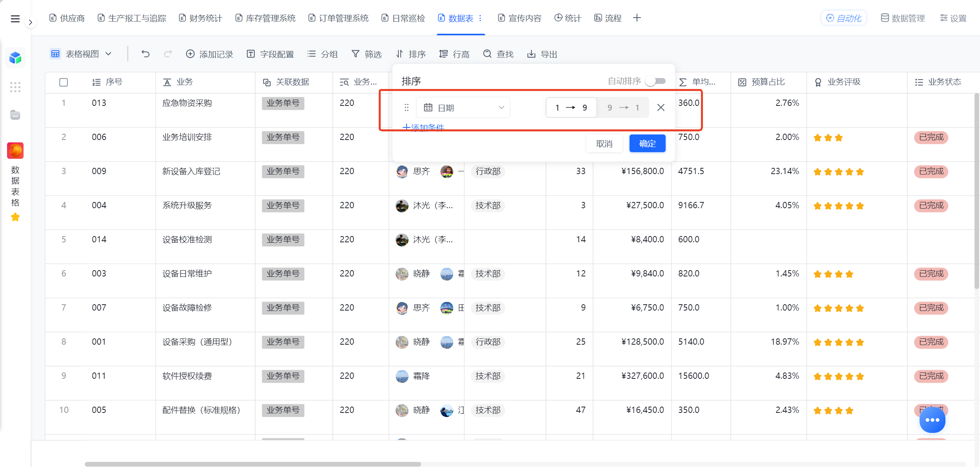Click the orange swirl app icon
This screenshot has height=467, width=980.
pos(15,151)
